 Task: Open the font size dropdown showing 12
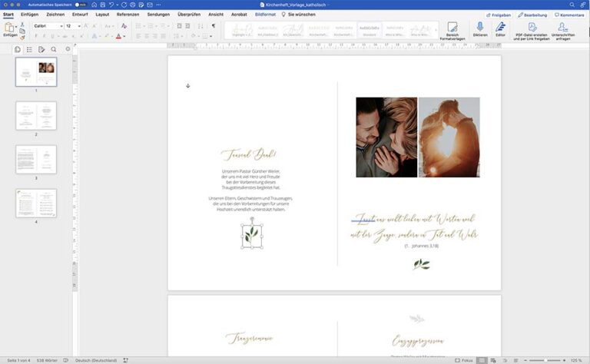click(74, 26)
